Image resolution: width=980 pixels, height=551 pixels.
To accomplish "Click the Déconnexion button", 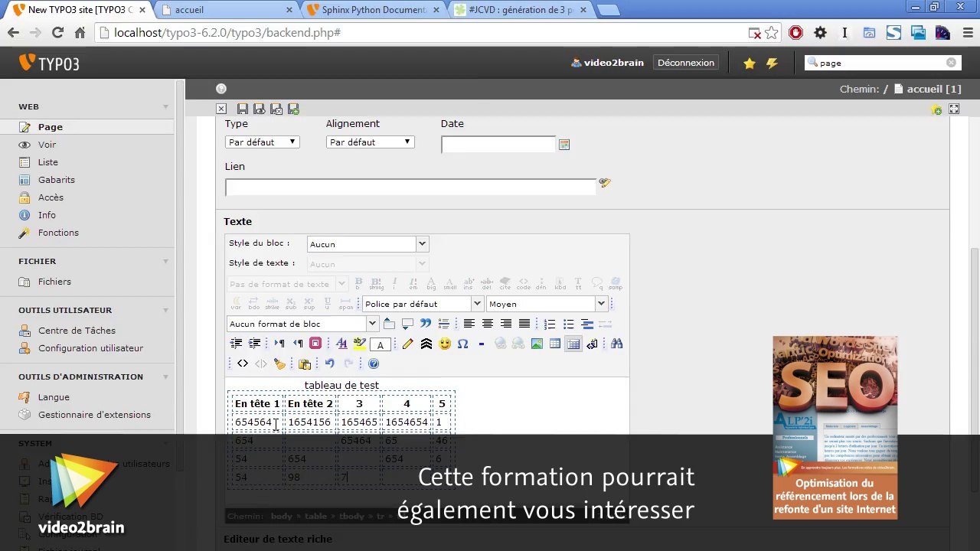I will [x=686, y=63].
